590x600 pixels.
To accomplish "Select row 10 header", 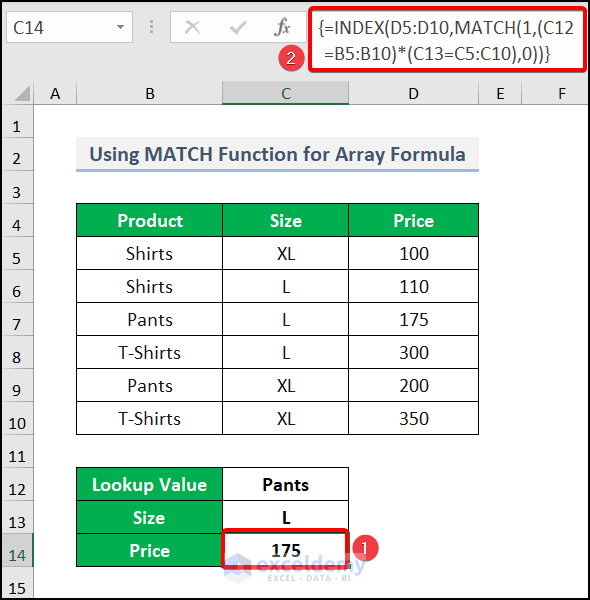I will pos(18,418).
